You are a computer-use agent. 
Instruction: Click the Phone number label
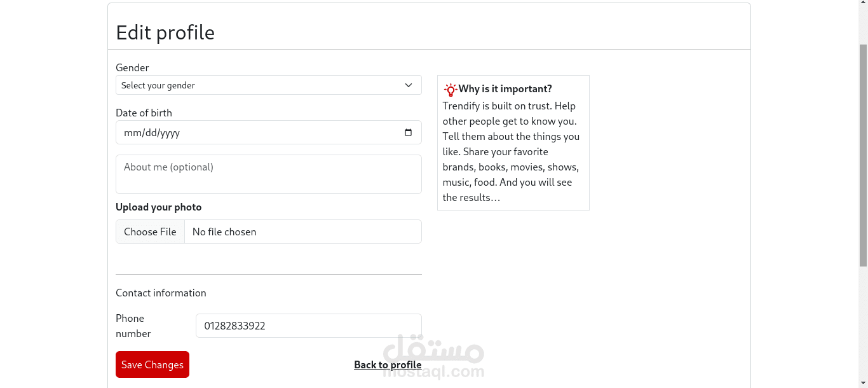(x=133, y=326)
